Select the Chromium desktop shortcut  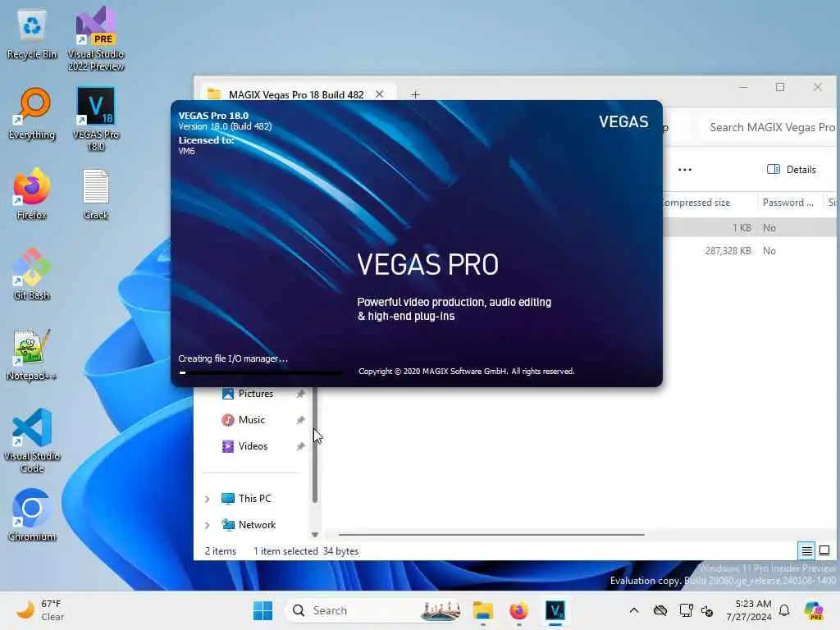32,515
